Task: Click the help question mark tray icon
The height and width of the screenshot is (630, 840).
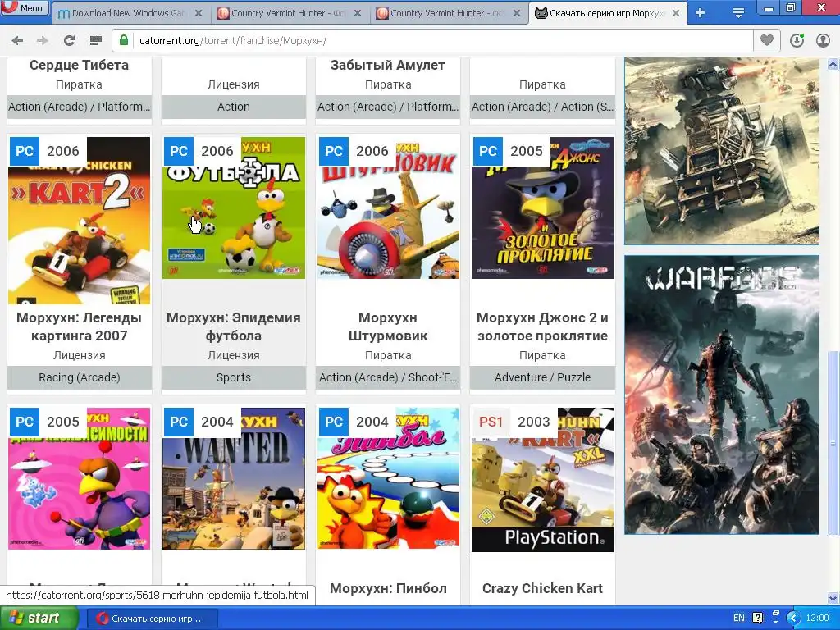Action: coord(757,619)
